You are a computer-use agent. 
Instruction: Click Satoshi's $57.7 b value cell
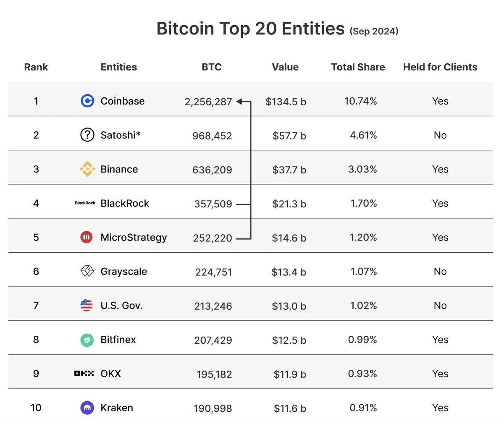click(289, 136)
